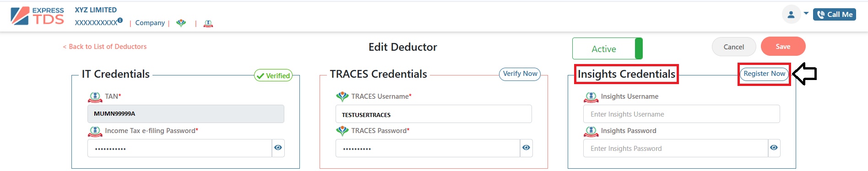Toggle Insights password visibility with the eye icon
Viewport: 868px width, 171px height.
774,148
